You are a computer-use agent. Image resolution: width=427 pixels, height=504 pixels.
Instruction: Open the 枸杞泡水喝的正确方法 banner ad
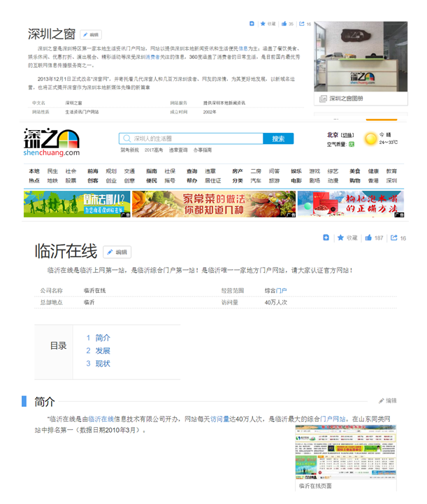(x=351, y=204)
